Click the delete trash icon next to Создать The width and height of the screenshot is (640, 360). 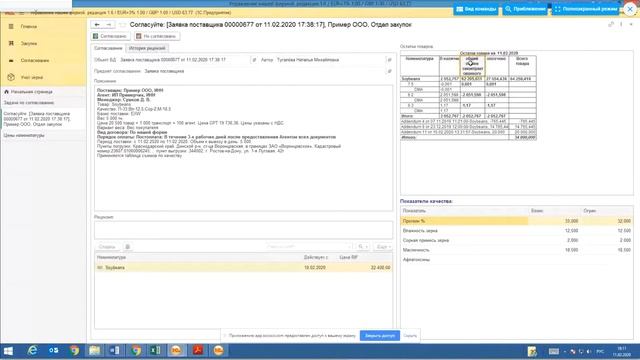[127, 247]
